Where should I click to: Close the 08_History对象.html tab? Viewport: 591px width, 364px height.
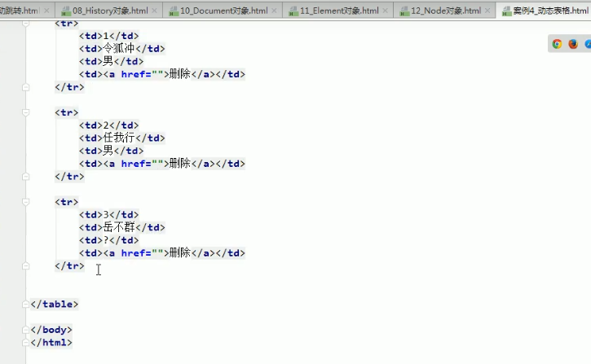pos(155,11)
